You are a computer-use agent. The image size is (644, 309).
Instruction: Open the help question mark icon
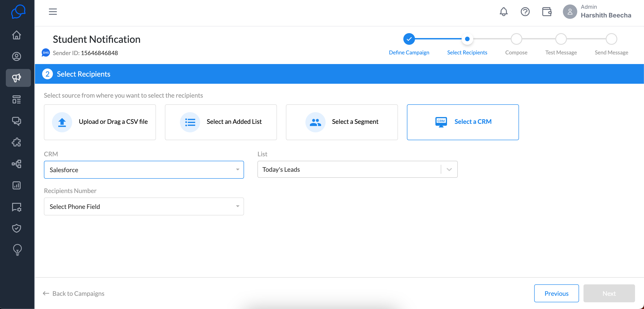point(525,11)
